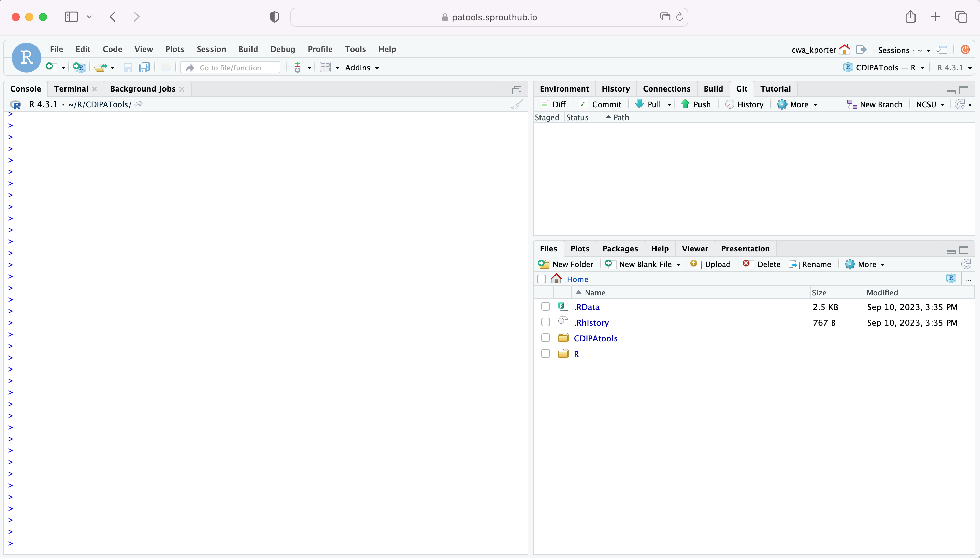The width and height of the screenshot is (980, 558).
Task: Click the Create a Project icon
Action: tap(79, 68)
